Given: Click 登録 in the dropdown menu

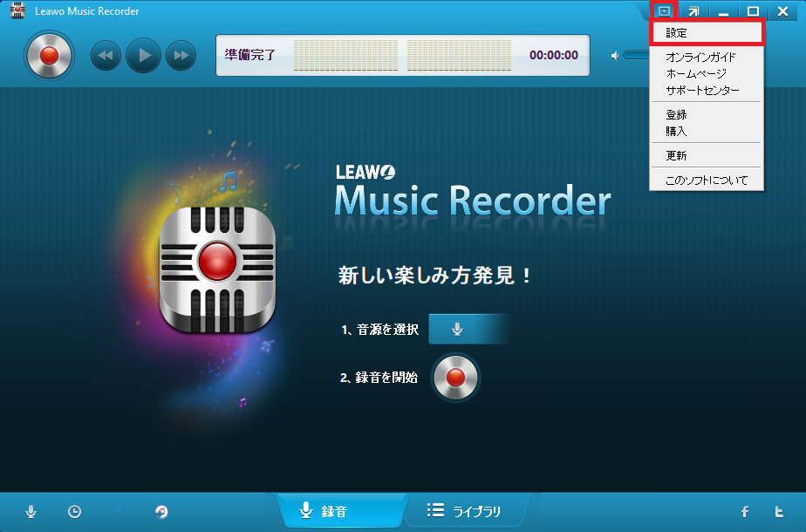Looking at the screenshot, I should pos(677,115).
